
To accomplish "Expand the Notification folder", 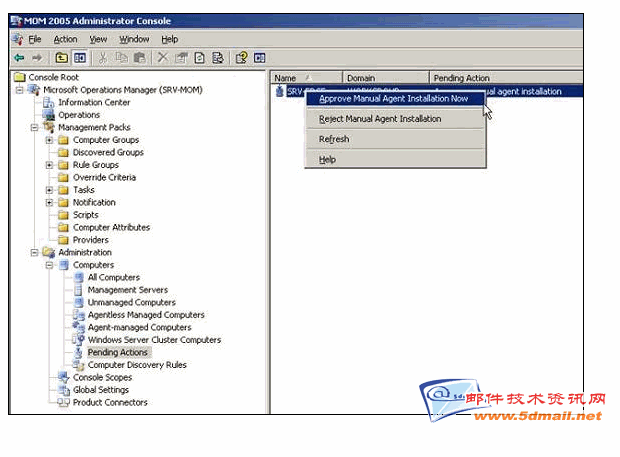I will click(x=49, y=202).
